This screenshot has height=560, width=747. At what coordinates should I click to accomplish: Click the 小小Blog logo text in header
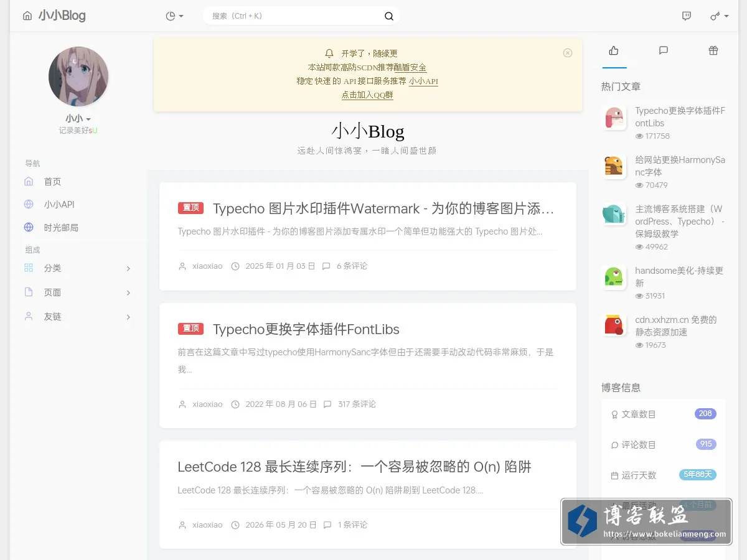[x=62, y=16]
